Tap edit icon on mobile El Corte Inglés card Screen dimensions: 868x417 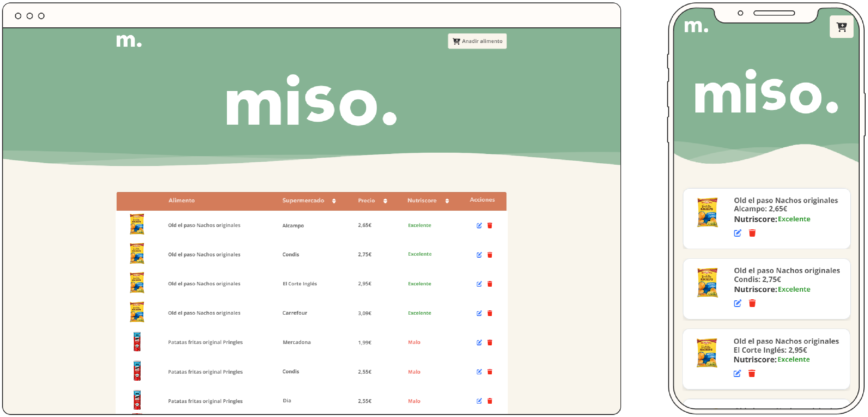(x=737, y=374)
